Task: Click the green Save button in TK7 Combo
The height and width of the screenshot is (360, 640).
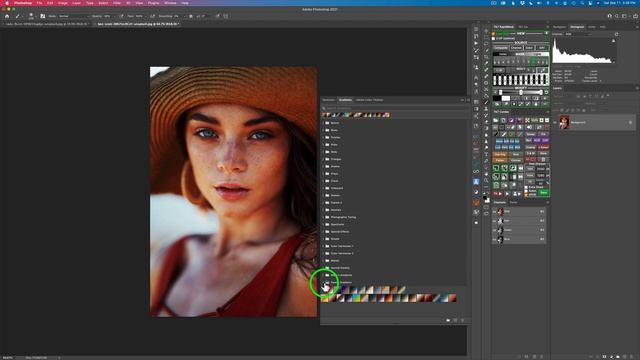Action: tap(544, 192)
